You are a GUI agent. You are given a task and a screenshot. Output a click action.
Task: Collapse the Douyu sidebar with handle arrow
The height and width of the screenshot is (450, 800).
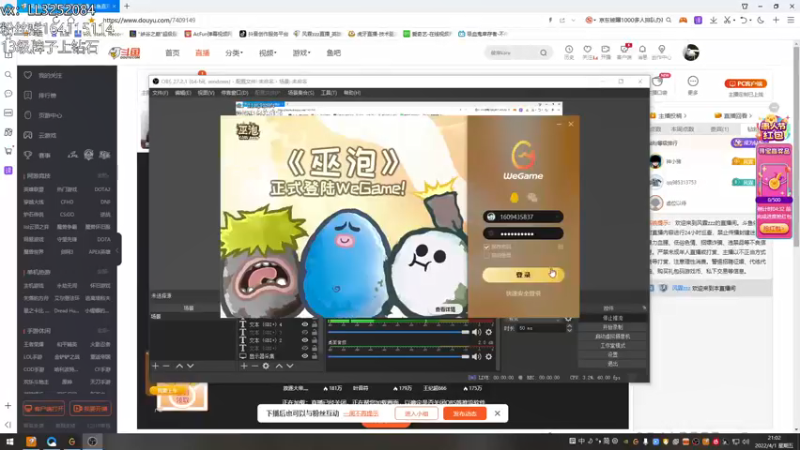pyautogui.click(x=118, y=249)
